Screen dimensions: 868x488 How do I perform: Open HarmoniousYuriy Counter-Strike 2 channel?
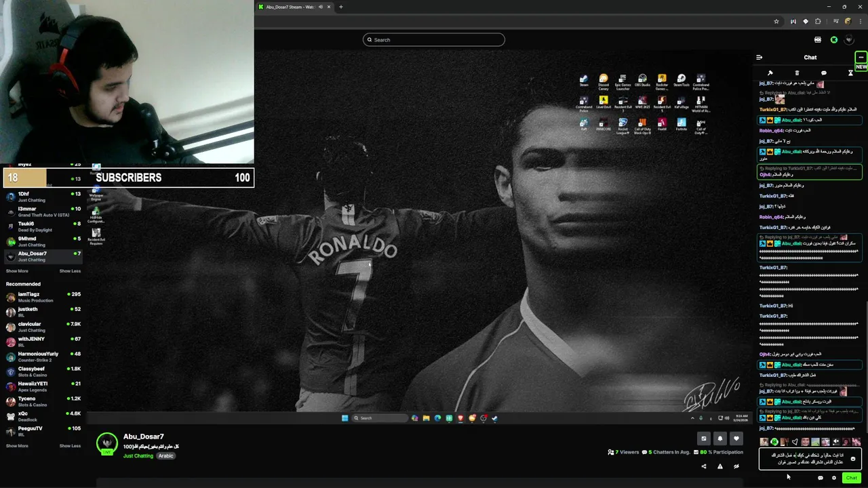coord(43,357)
